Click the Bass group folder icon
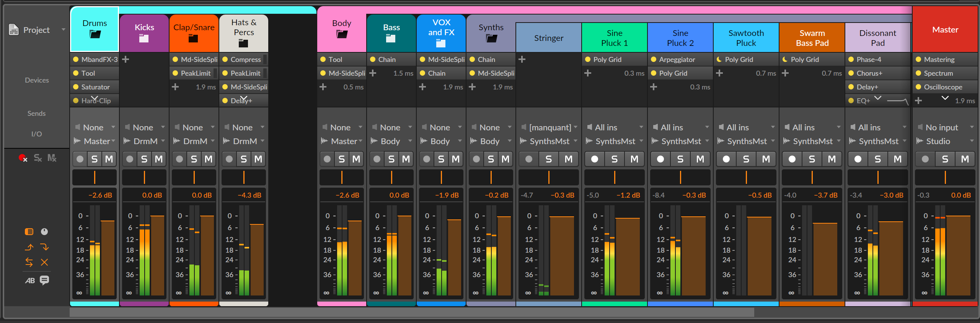The height and width of the screenshot is (323, 980). pyautogui.click(x=391, y=38)
